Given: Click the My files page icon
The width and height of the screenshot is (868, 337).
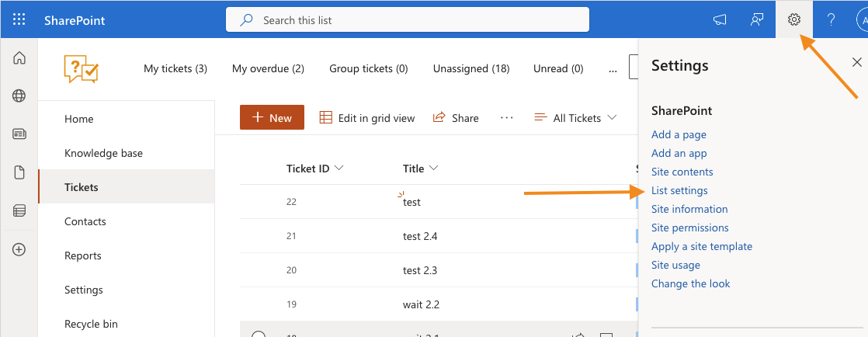Looking at the screenshot, I should coord(19,172).
